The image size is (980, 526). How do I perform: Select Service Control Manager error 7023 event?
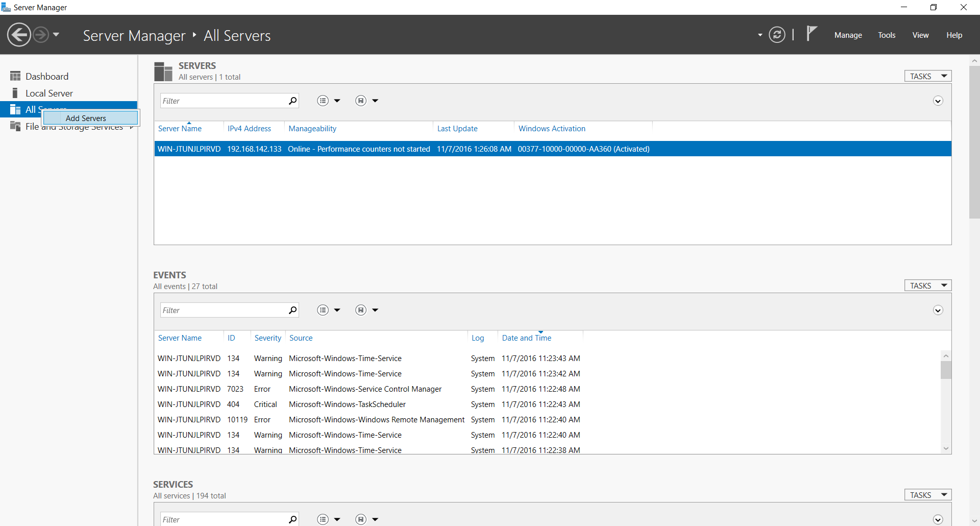click(x=547, y=389)
